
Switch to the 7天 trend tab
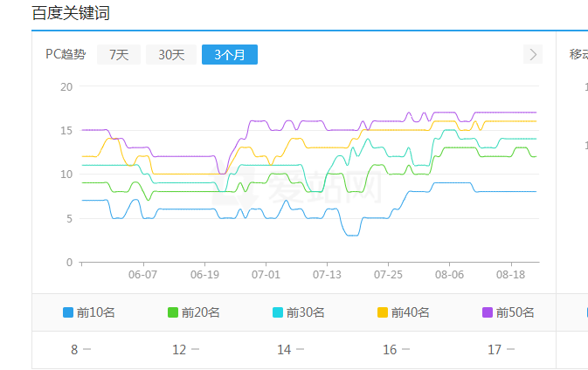coord(119,55)
